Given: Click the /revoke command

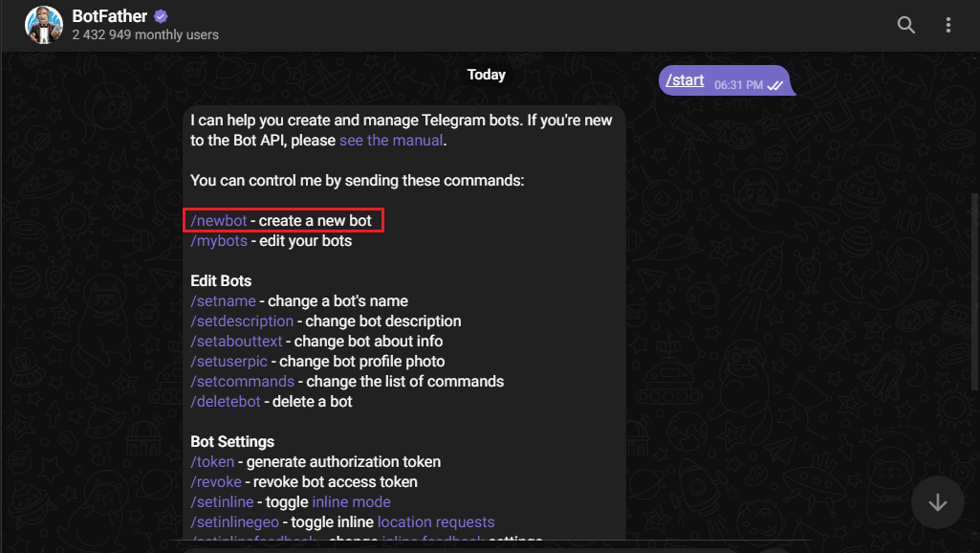Looking at the screenshot, I should click(x=216, y=481).
